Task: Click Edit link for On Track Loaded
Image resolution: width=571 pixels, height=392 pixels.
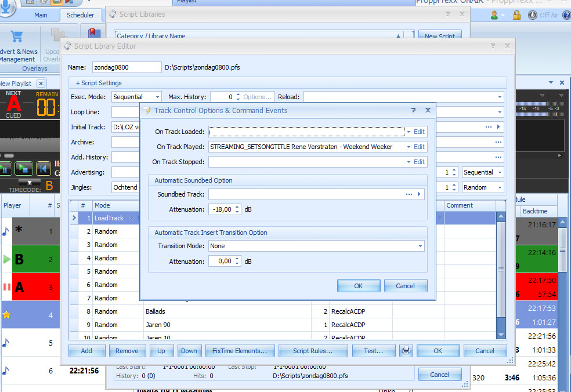Action: coord(419,132)
